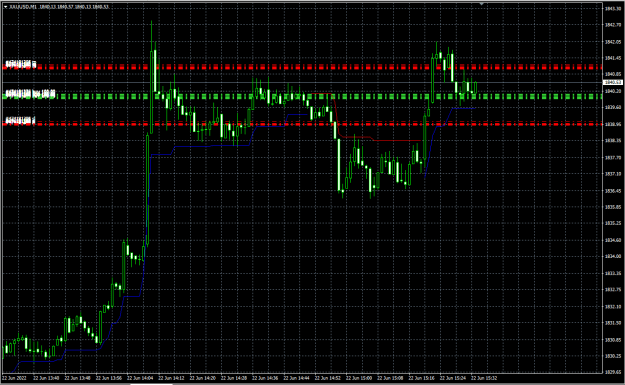Click the 22 Jun 2022 date label
Viewport: 625px width, 385px height.
(14, 378)
